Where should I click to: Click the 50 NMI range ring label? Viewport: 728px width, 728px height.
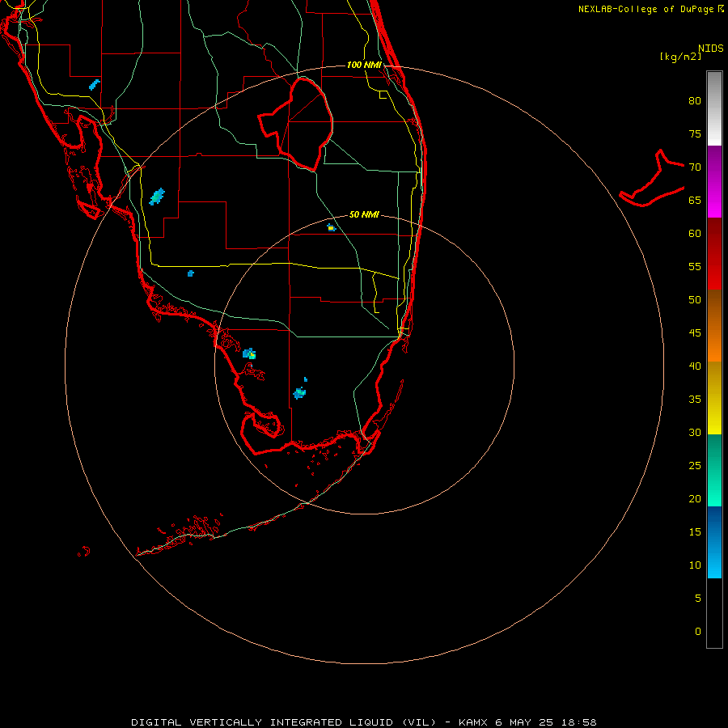pos(364,214)
